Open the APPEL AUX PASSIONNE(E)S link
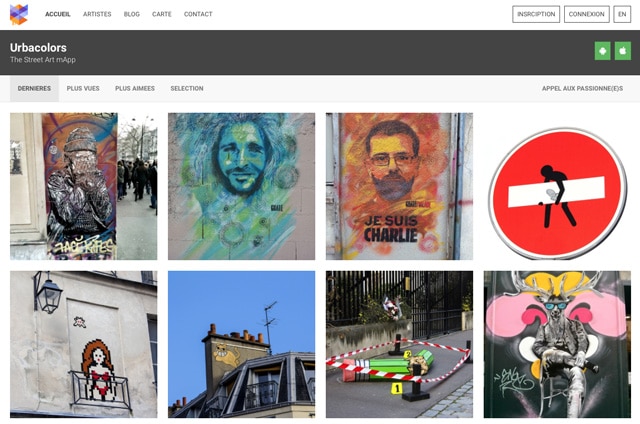 582,89
